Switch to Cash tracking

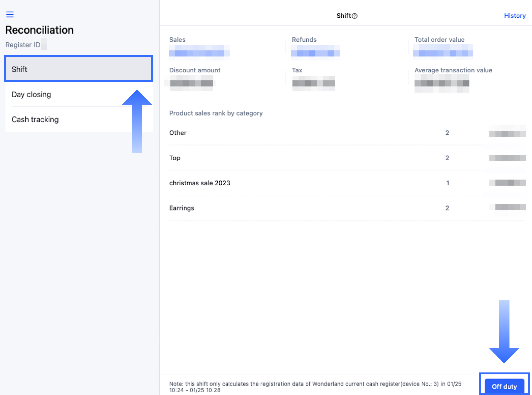35,119
